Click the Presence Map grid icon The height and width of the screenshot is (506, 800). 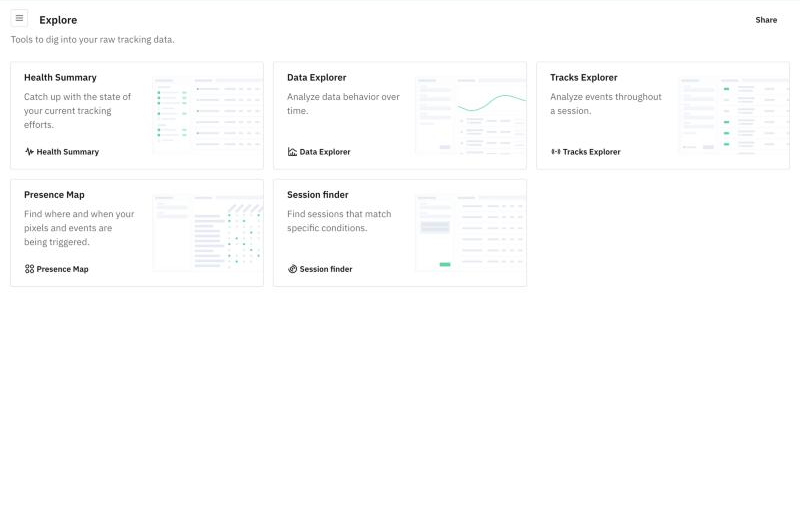[29, 269]
